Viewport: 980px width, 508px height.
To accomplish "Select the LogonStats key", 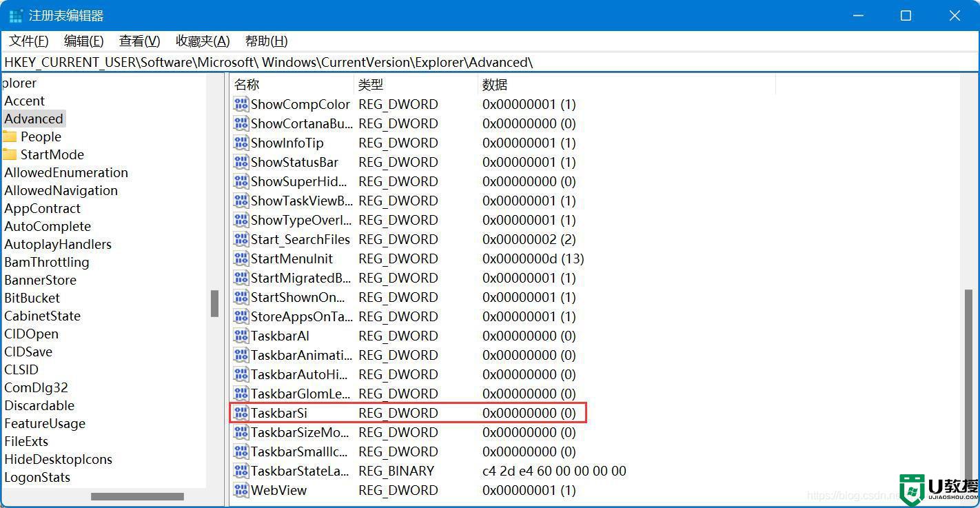I will [37, 477].
